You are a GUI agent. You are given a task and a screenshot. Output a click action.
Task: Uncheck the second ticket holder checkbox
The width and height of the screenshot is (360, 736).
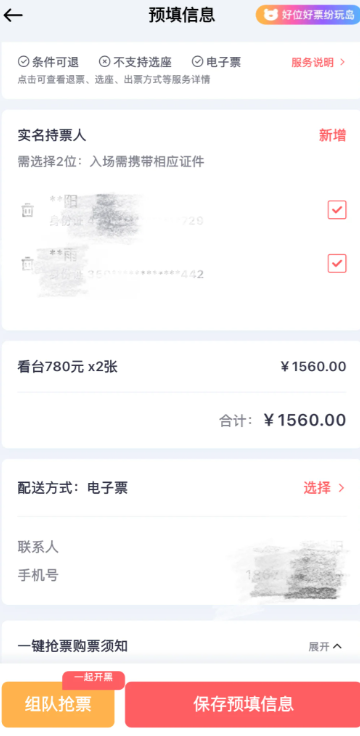[337, 263]
